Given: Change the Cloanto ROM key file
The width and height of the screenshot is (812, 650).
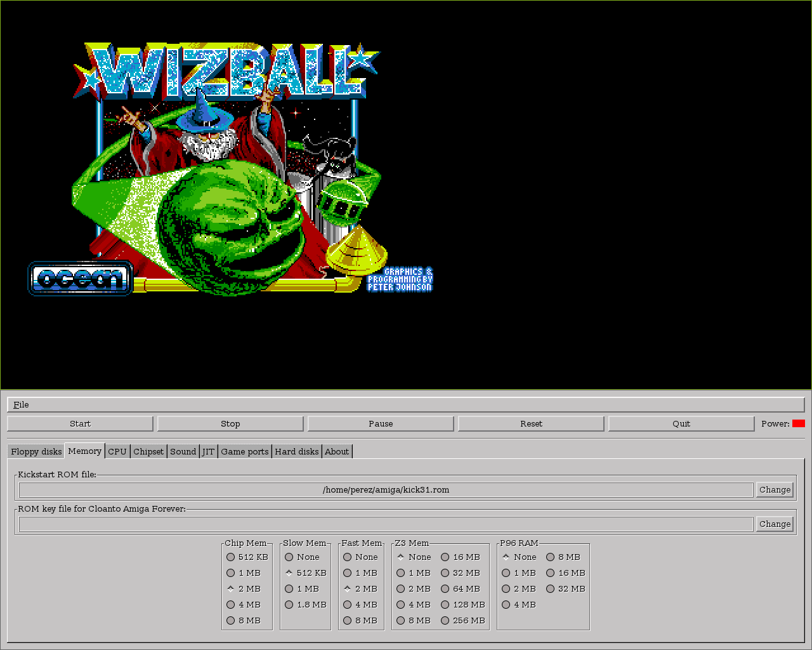Looking at the screenshot, I should pyautogui.click(x=775, y=524).
